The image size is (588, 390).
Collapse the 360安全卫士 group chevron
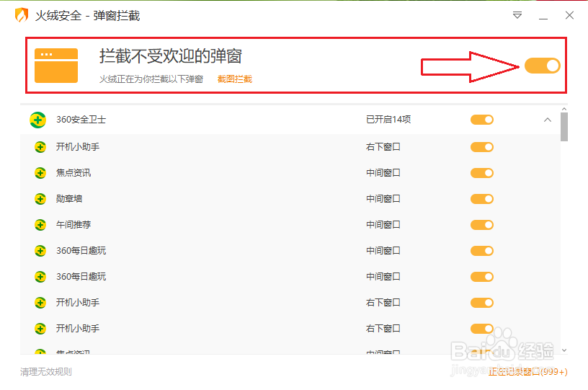click(548, 120)
